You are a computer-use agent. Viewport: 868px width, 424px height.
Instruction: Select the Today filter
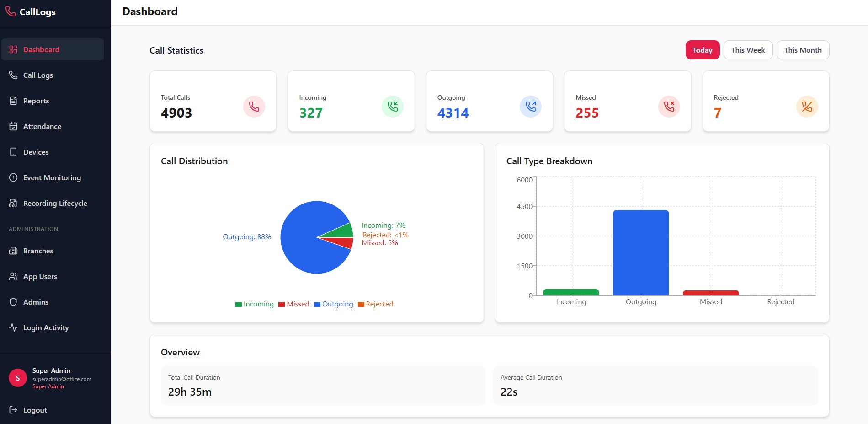pyautogui.click(x=703, y=50)
